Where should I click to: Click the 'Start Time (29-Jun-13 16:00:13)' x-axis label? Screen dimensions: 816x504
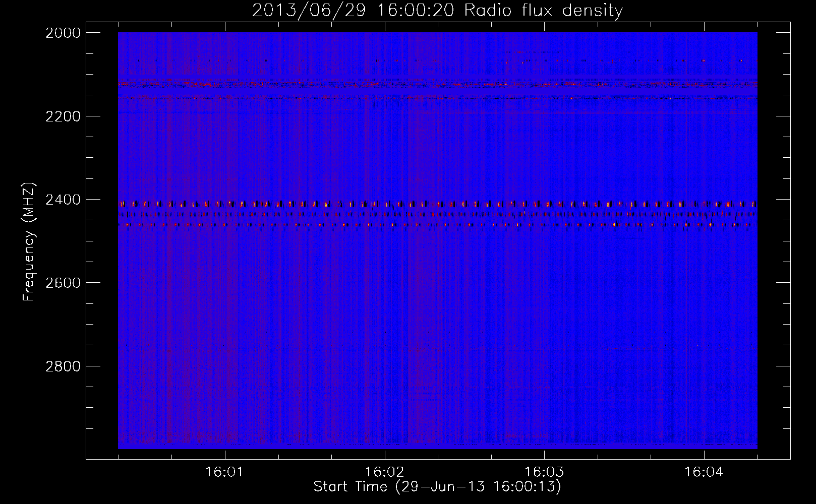[437, 487]
